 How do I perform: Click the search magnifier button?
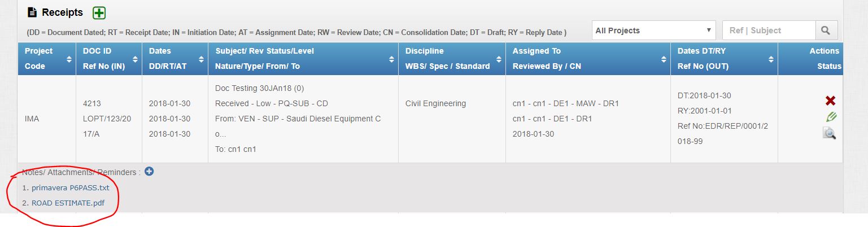[x=826, y=30]
